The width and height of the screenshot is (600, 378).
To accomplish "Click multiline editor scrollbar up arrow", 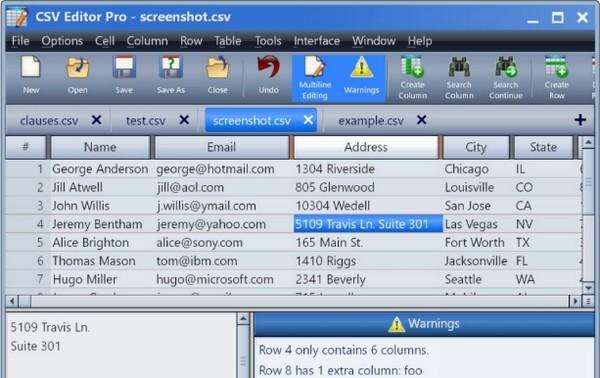I will 243,319.
